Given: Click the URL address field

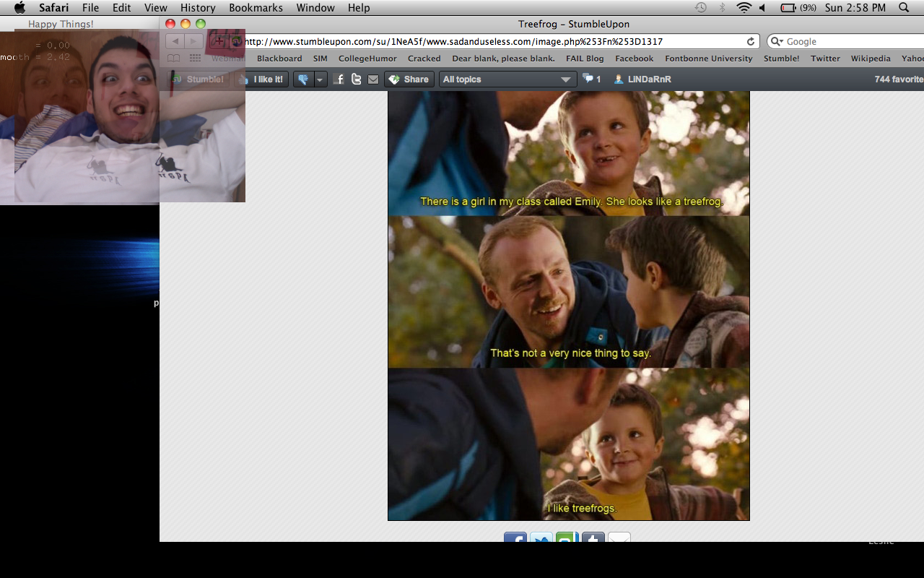Looking at the screenshot, I should [491, 42].
